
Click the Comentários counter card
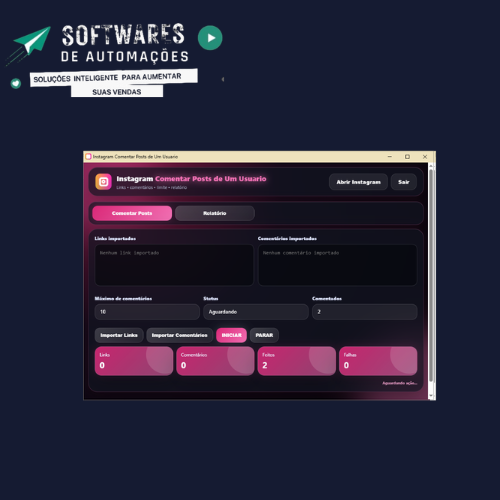coord(215,361)
